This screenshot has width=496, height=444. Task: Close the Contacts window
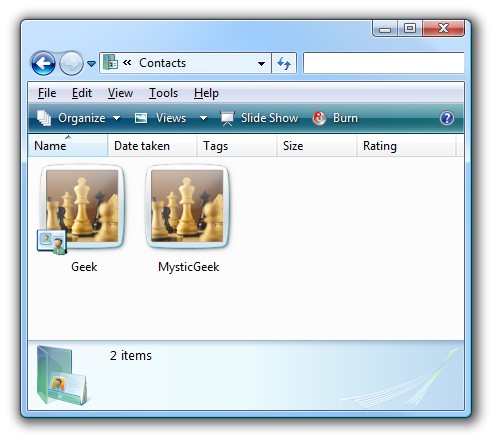coord(443,28)
